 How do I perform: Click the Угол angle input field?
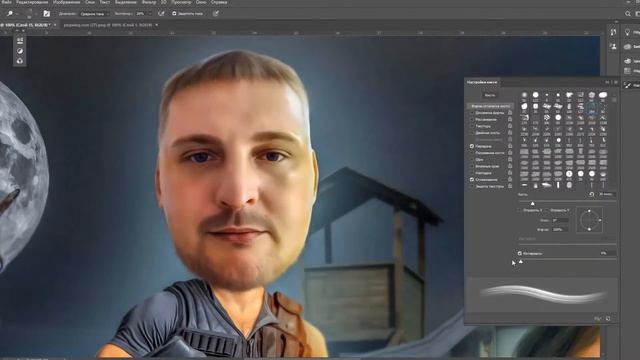click(x=560, y=220)
